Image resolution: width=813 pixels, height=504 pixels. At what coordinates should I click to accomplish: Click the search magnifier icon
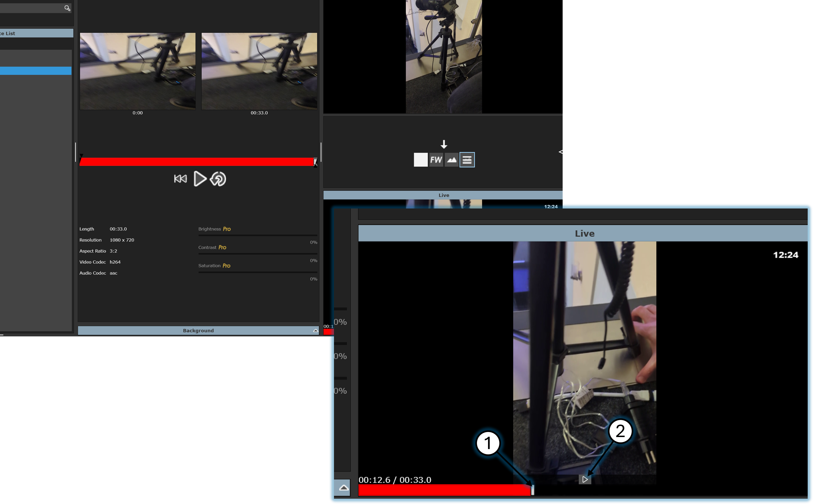[67, 8]
